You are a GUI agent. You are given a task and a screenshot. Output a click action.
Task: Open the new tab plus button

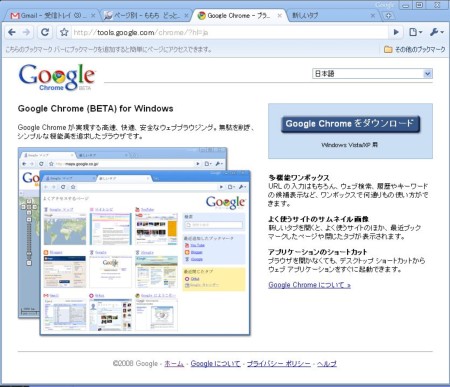pos(388,16)
